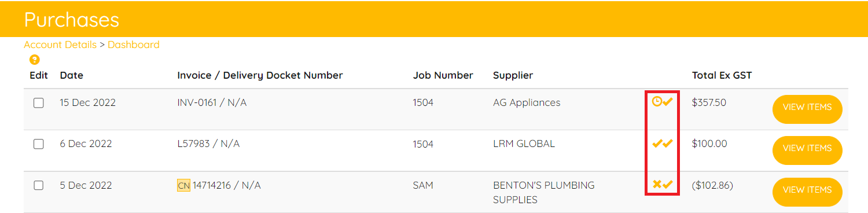Click the first checkmark in the LRM GLOBAL row
Screen dimensions: 868x213
coord(657,144)
